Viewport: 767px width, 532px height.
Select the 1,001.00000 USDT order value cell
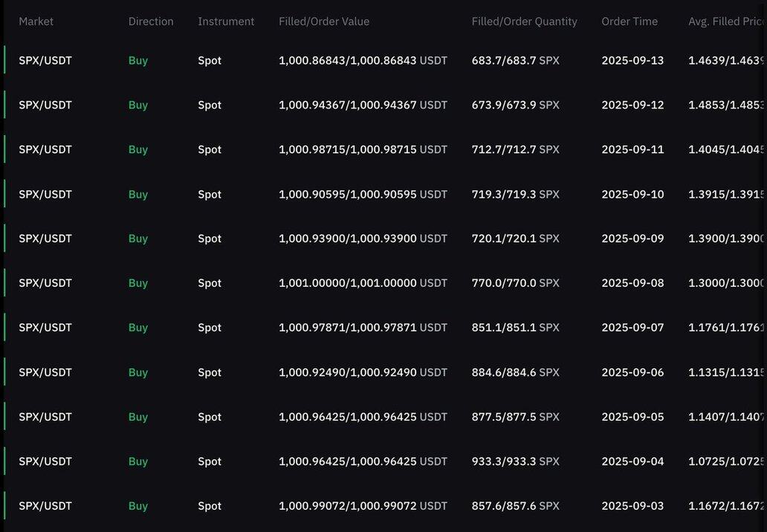point(363,283)
